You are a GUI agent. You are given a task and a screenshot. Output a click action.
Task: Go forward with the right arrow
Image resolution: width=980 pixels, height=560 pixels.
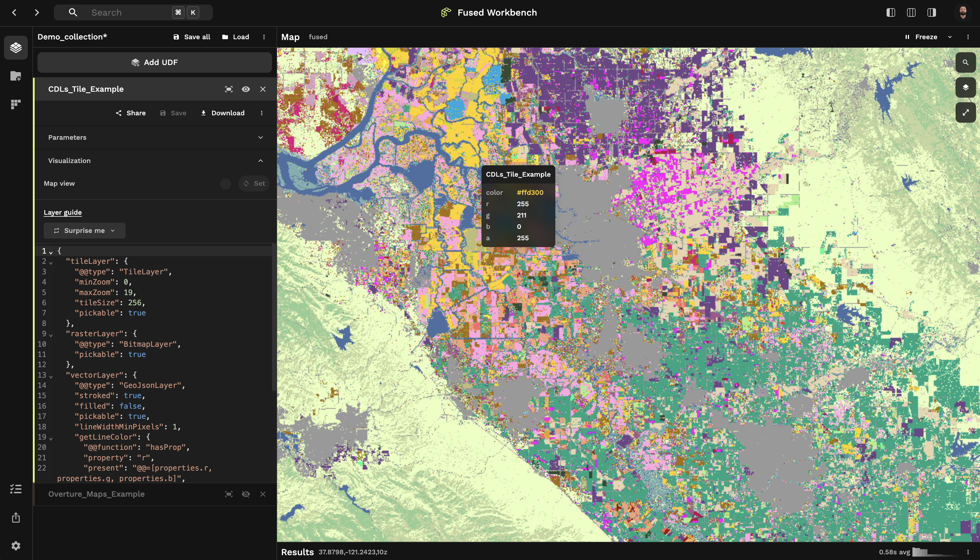coord(37,12)
